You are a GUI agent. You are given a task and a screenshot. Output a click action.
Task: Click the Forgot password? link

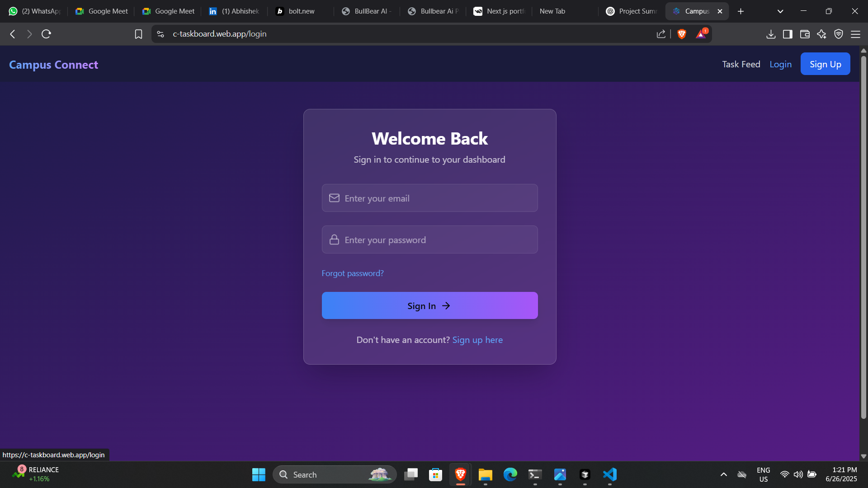[353, 273]
